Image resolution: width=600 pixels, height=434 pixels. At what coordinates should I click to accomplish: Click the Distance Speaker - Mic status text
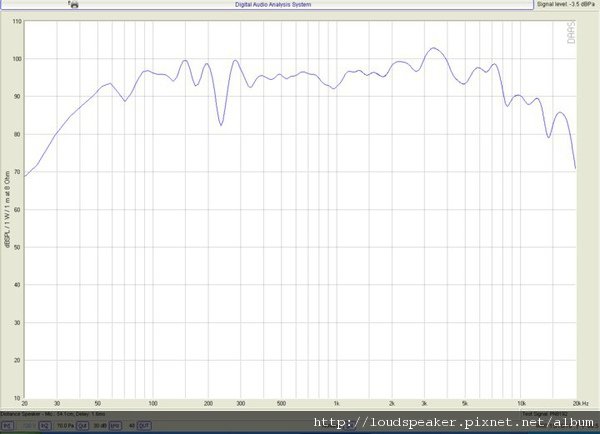tap(52, 414)
